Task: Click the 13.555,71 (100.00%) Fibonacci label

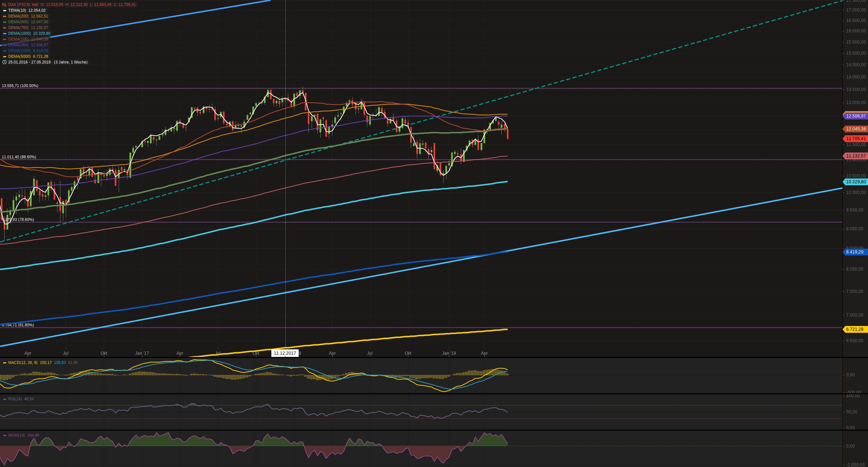Action: coord(20,86)
